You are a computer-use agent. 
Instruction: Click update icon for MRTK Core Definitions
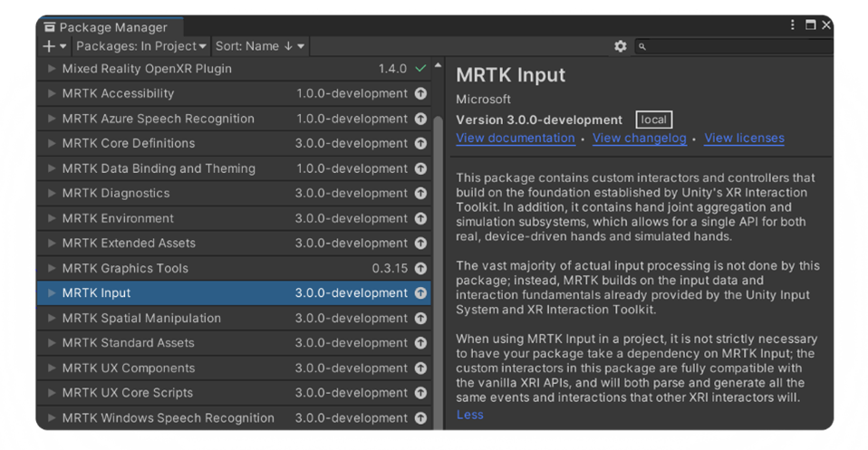pos(420,143)
